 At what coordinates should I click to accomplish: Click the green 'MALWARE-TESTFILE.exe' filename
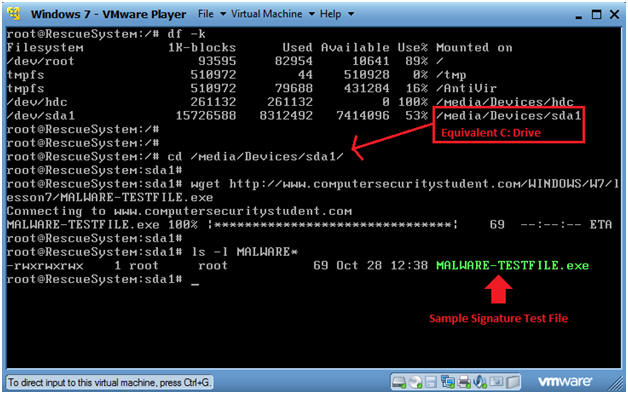tap(512, 265)
